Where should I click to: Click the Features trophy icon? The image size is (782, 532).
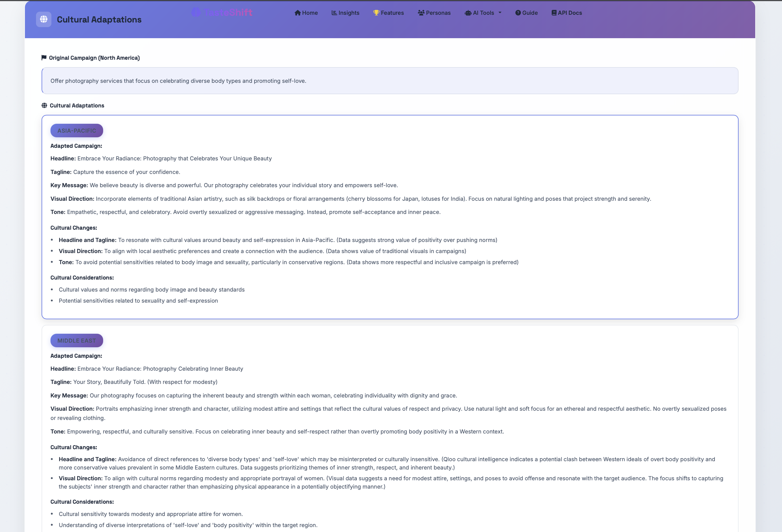click(376, 13)
